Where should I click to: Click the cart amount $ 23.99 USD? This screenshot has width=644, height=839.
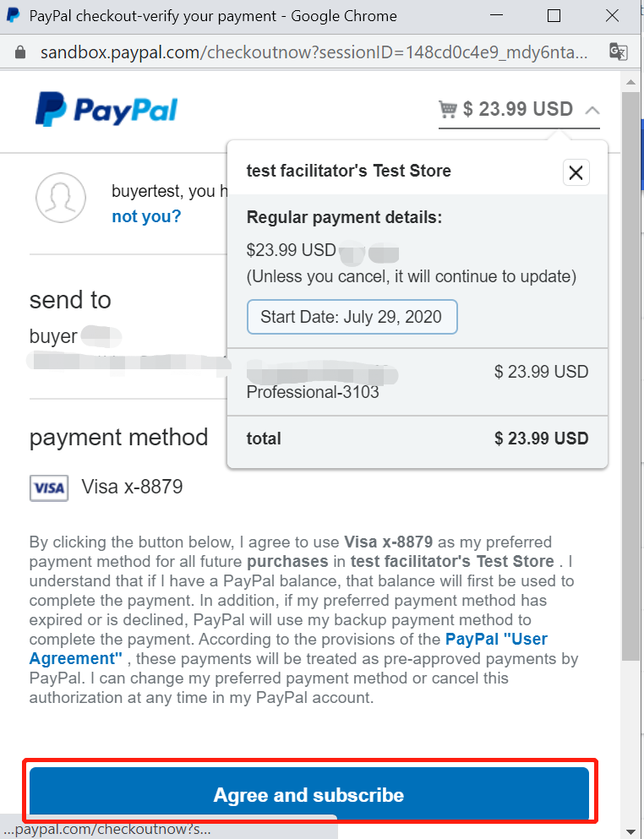pyautogui.click(x=518, y=108)
